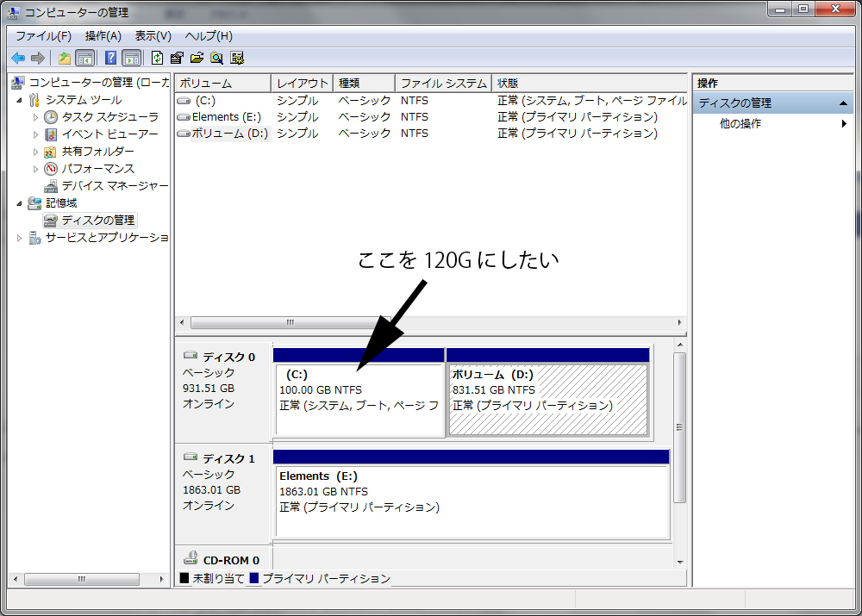Collapse the 記憶域 tree node
The image size is (862, 616).
(19, 204)
